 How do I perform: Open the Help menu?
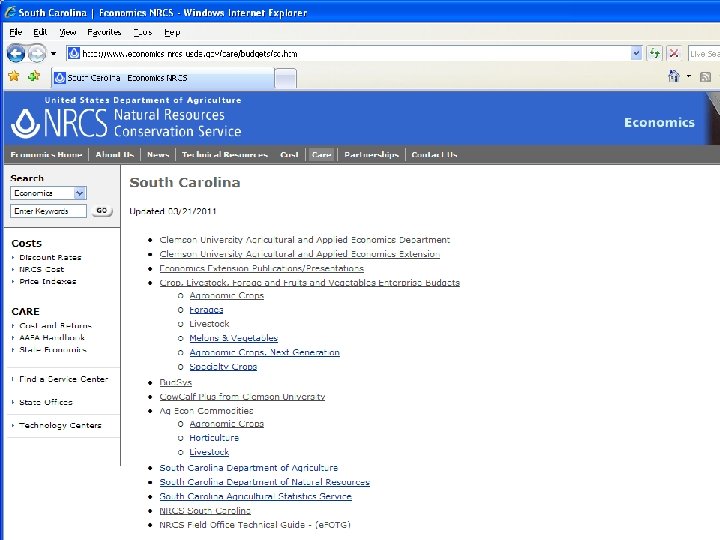pos(172,32)
